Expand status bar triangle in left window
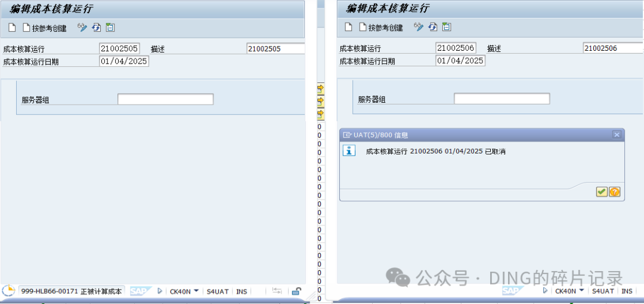This screenshot has height=304, width=644. click(160, 291)
